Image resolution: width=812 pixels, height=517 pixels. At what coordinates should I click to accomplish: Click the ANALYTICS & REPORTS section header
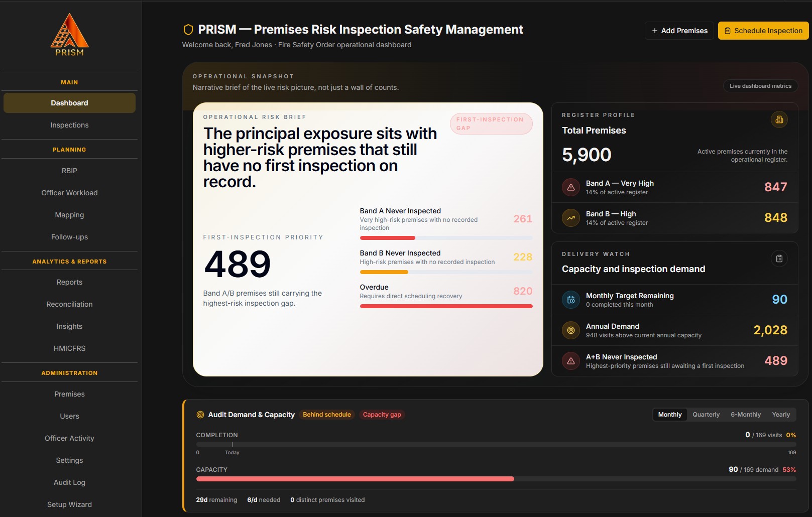[x=69, y=262]
